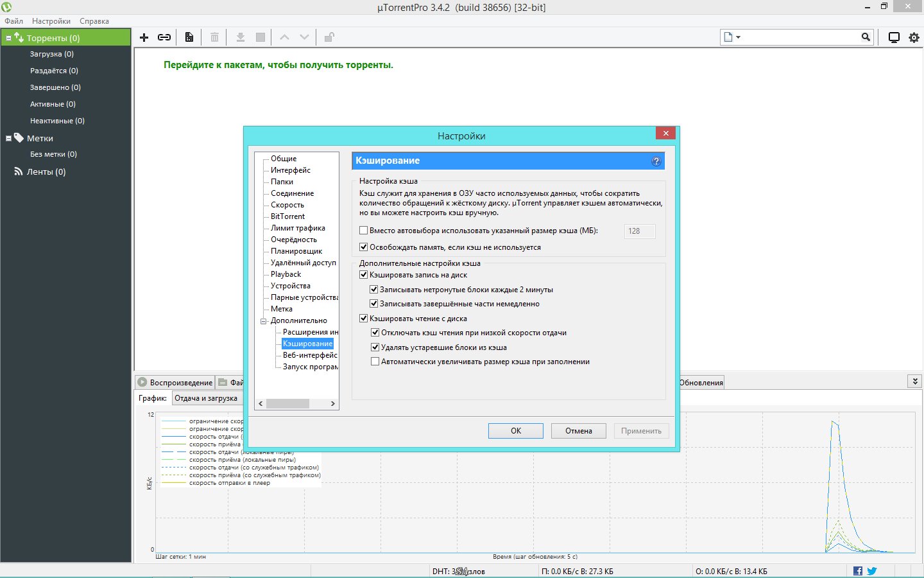Uncheck 'Кэшировать запись на диск'
The height and width of the screenshot is (578, 924).
364,275
